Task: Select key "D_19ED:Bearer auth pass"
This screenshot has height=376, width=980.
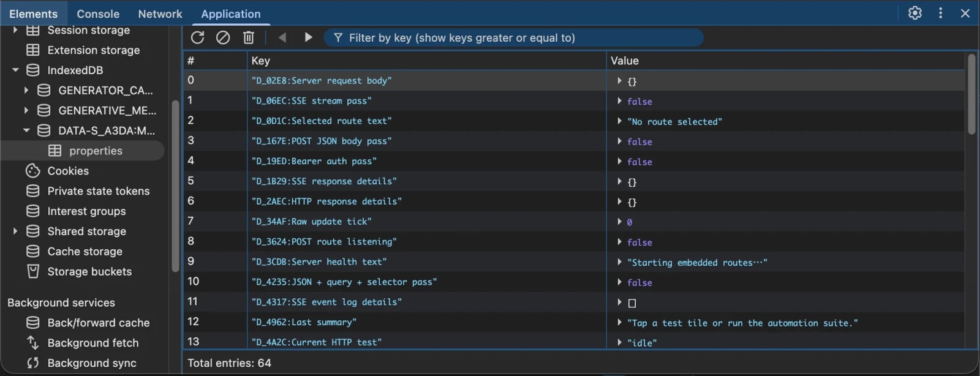Action: click(314, 161)
